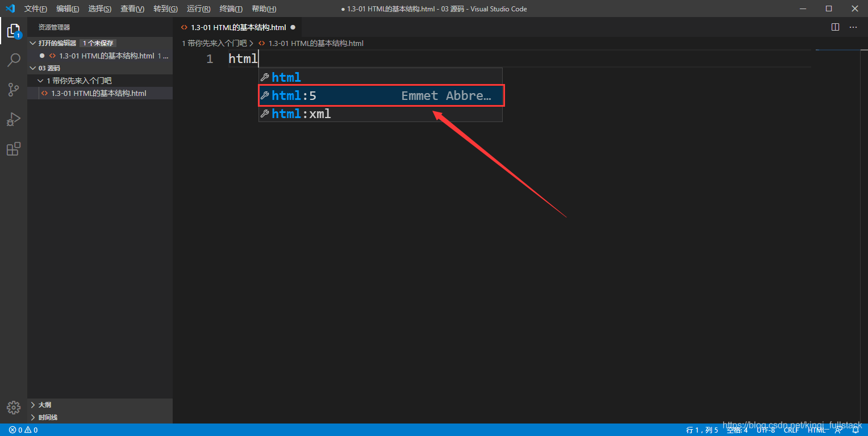Select the plain html Emmet suggestion

(381, 77)
